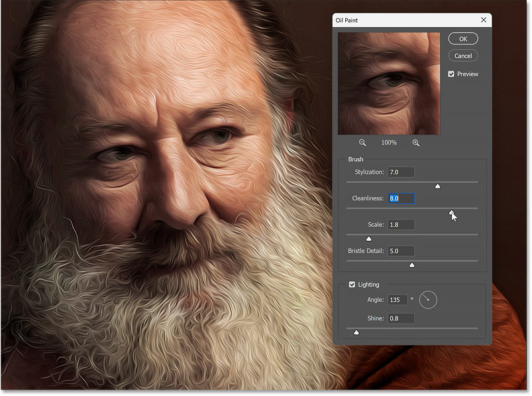This screenshot has width=532, height=396.
Task: Click the Shine slider handle
Action: point(356,332)
